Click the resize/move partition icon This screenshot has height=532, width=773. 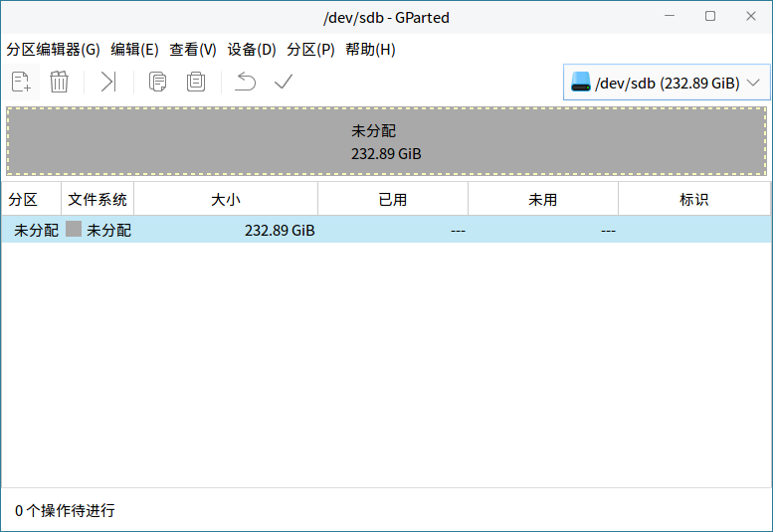point(108,83)
